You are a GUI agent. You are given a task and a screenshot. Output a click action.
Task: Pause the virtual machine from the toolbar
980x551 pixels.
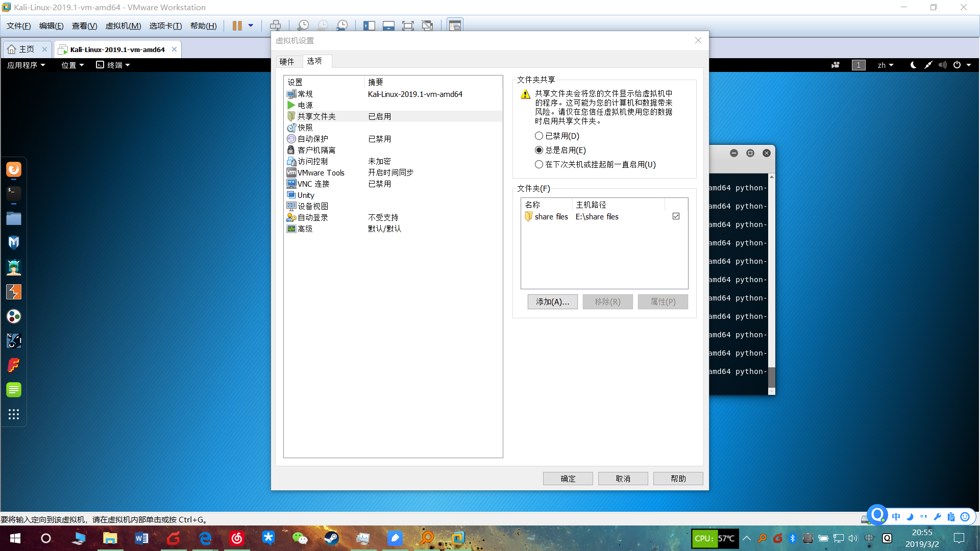click(237, 26)
